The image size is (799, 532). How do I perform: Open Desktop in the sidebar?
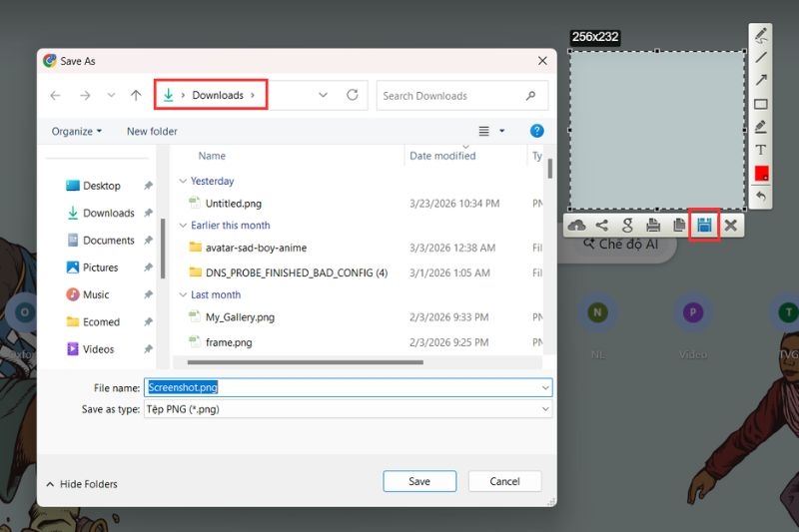pos(102,186)
